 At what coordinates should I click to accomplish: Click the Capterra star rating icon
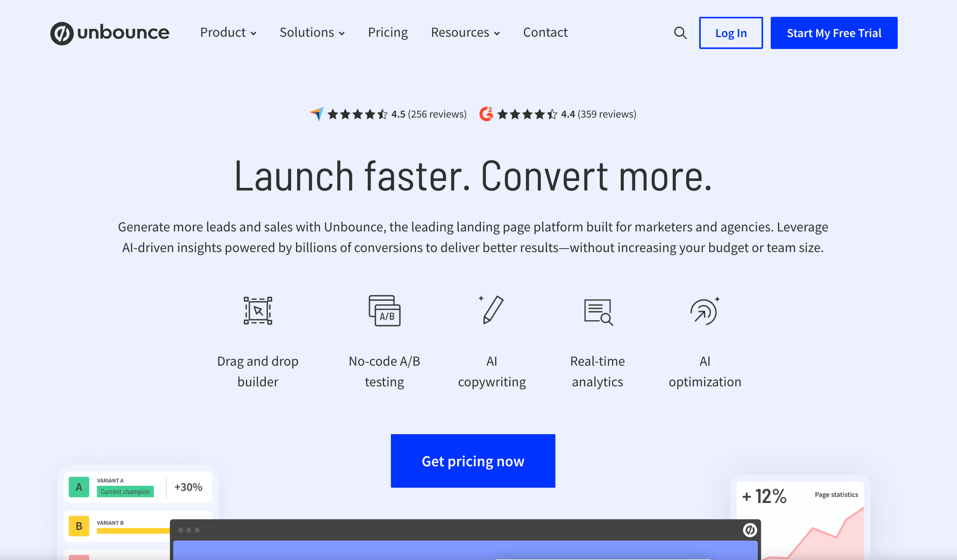click(x=317, y=113)
